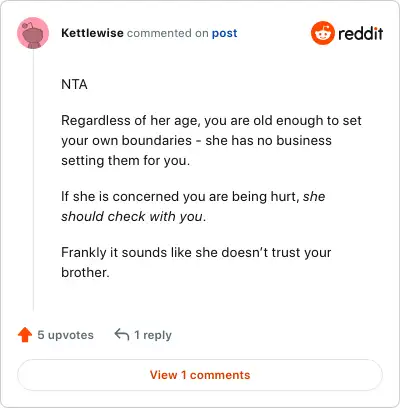Screen dimensions: 400x408
Task: Click the 'View 1 comments' button
Action: pyautogui.click(x=200, y=375)
